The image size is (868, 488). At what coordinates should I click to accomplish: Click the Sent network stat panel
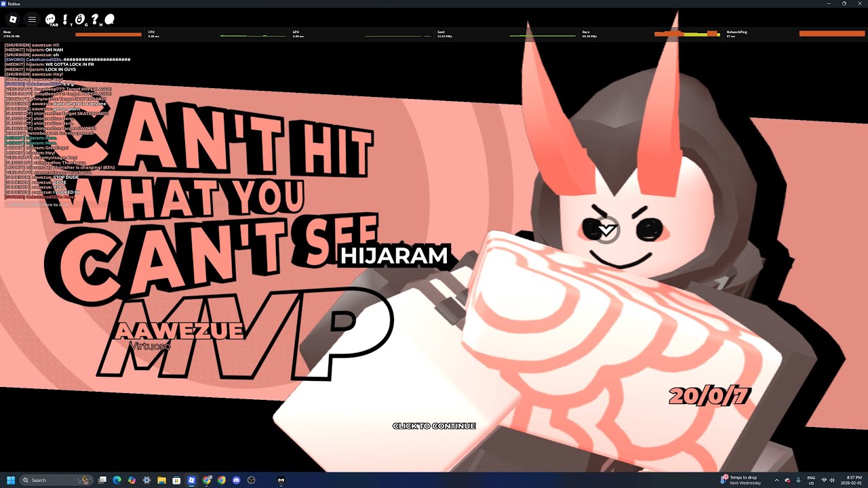tap(507, 34)
